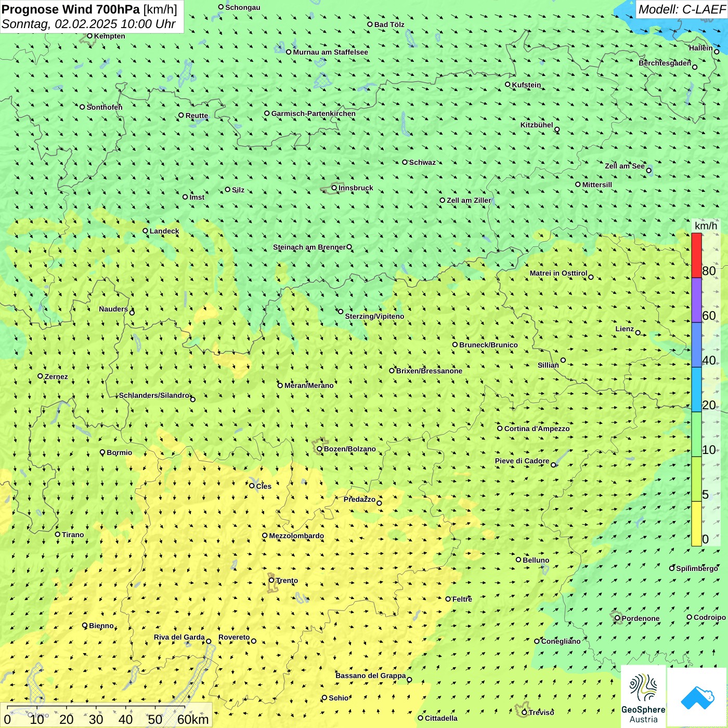
Task: Select the Innsbruck city label
Action: coord(356,188)
